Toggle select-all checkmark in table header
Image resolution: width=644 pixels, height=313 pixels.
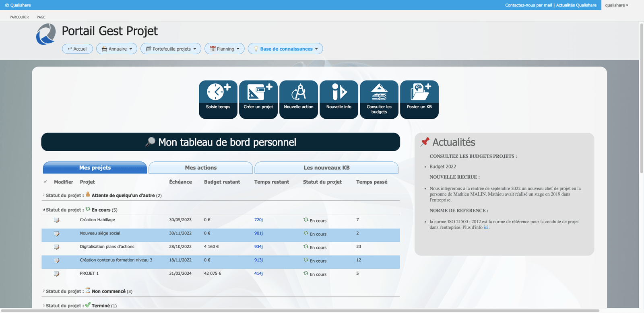coord(45,182)
